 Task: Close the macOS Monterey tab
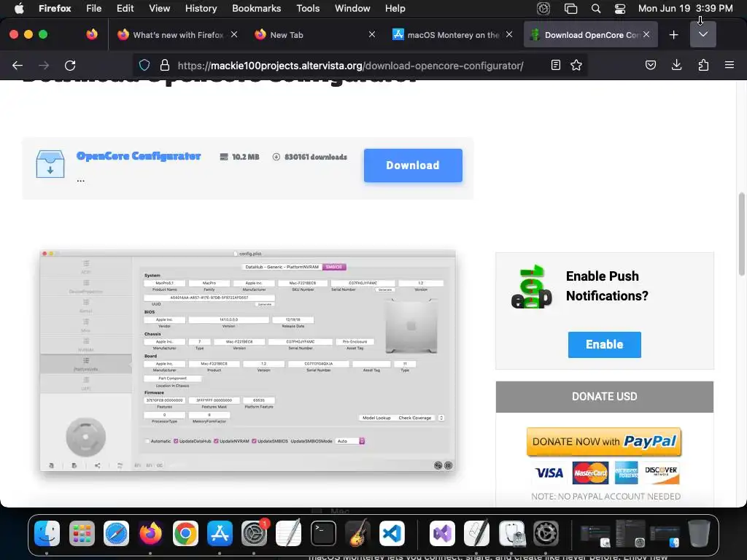(509, 35)
